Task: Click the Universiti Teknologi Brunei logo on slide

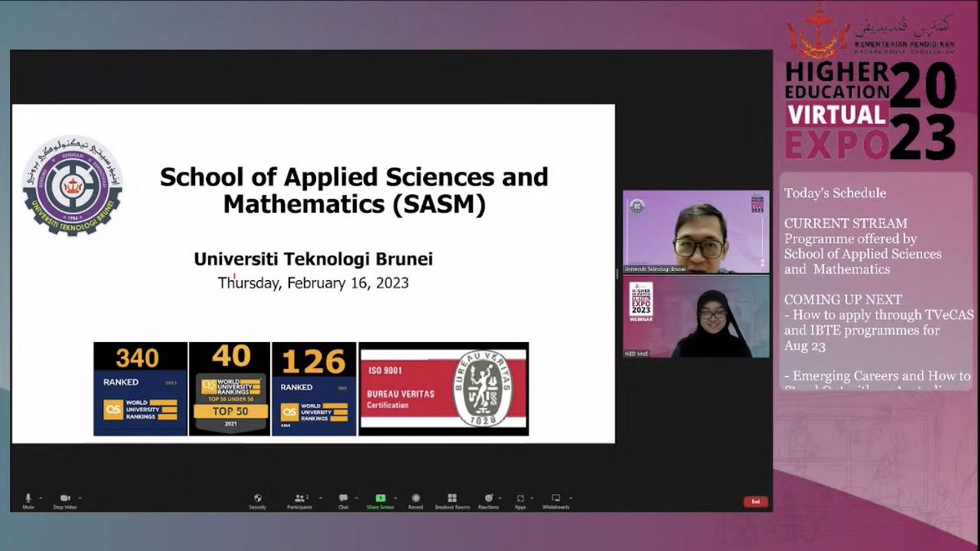Action: coord(72,187)
